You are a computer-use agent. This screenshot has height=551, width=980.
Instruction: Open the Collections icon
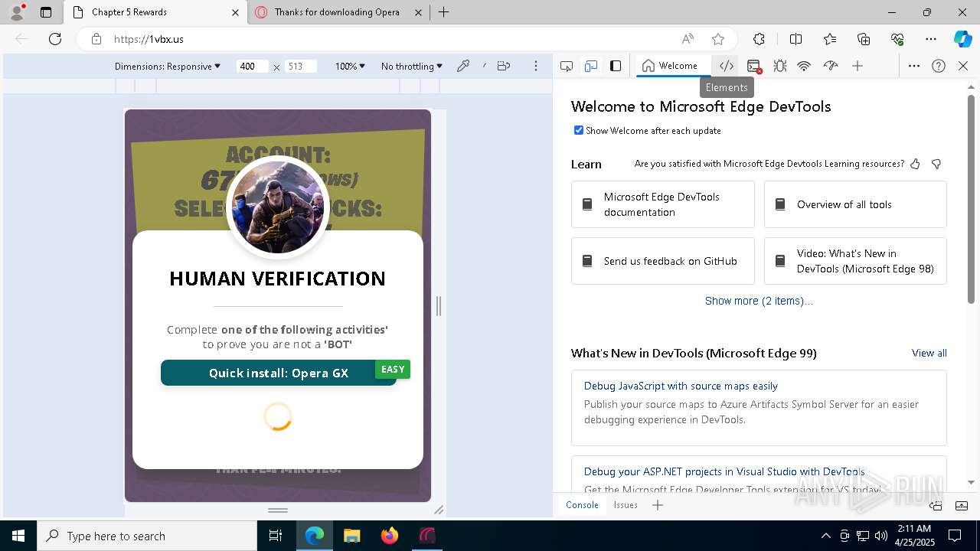click(x=864, y=39)
